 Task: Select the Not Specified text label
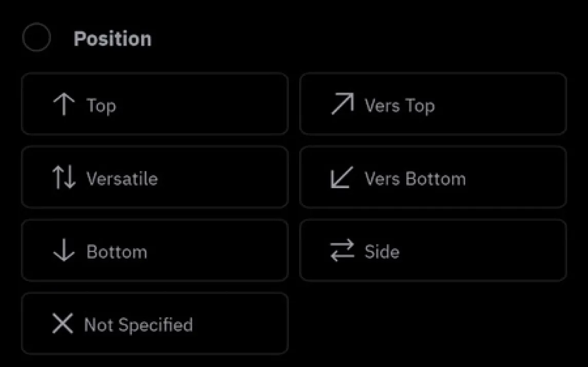pos(139,325)
